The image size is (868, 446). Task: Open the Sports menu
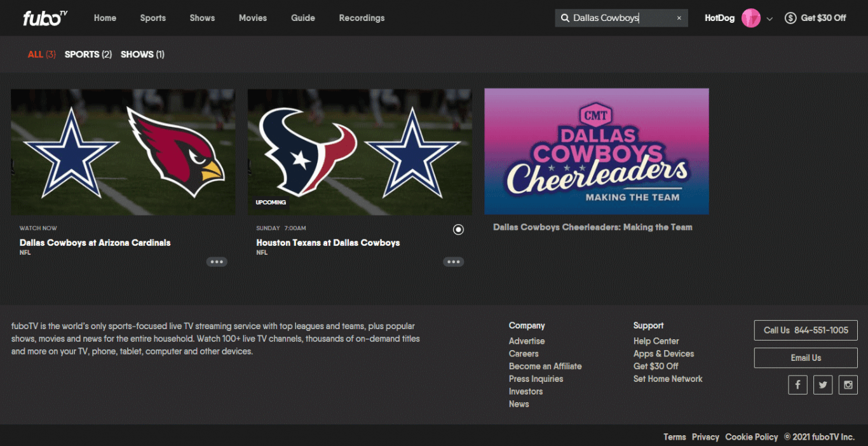click(153, 18)
